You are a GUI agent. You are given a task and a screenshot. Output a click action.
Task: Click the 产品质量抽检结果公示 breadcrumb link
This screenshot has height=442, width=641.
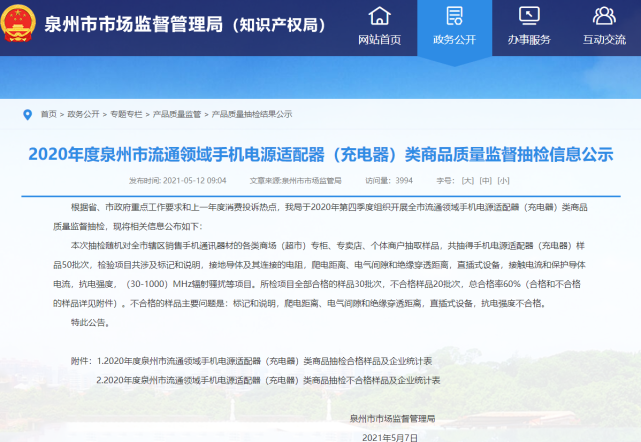252,114
